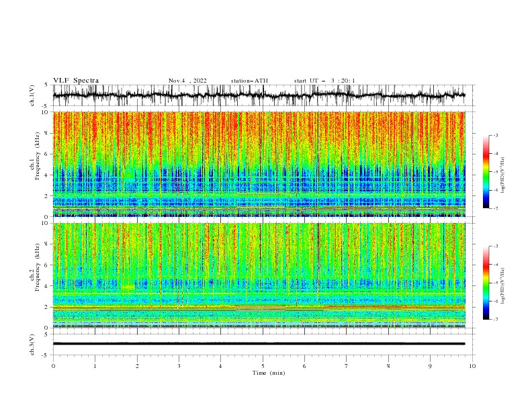Viewport: 532px width, 411px height.
Task: Click the "Time (min)" axis title
Action: 269,373
